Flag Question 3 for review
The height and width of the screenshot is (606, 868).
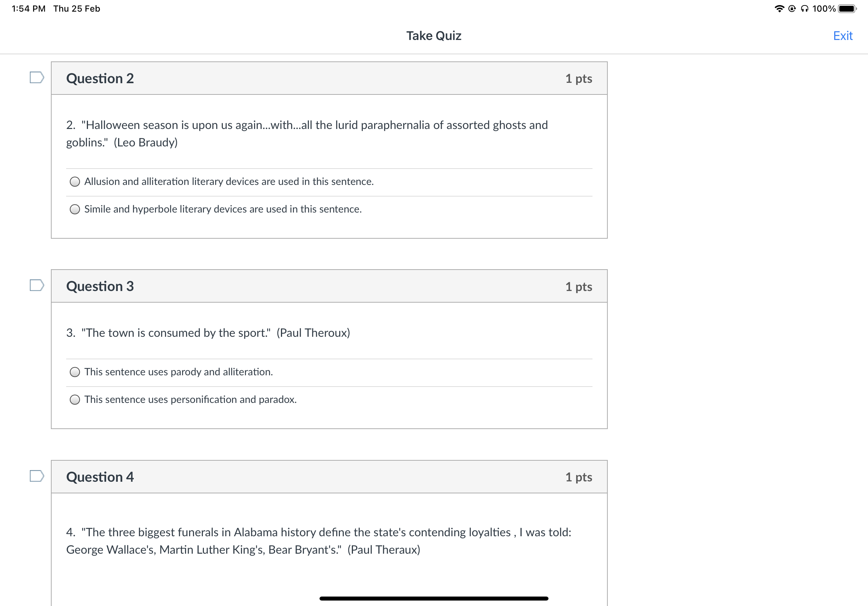pos(37,285)
